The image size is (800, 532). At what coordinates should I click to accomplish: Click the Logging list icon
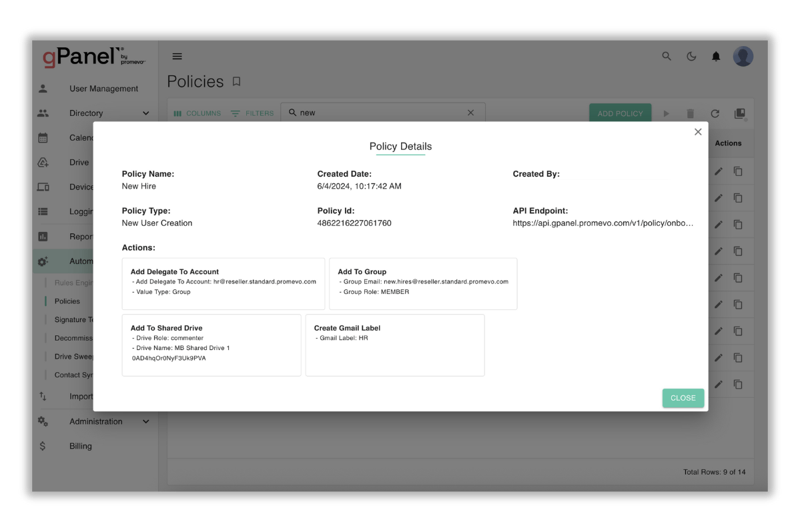(x=43, y=211)
